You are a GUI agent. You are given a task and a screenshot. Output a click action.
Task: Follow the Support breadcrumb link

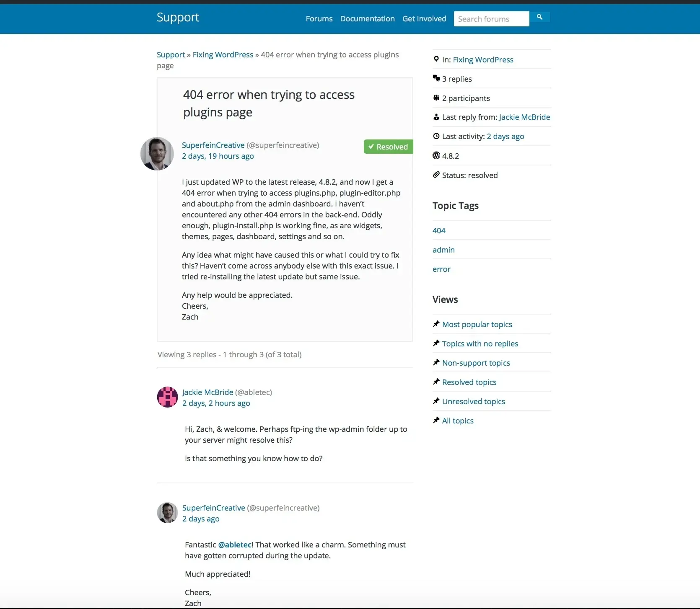171,55
